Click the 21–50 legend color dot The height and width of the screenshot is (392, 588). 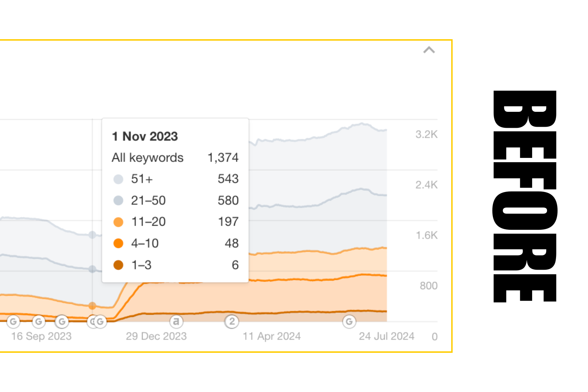pyautogui.click(x=118, y=200)
